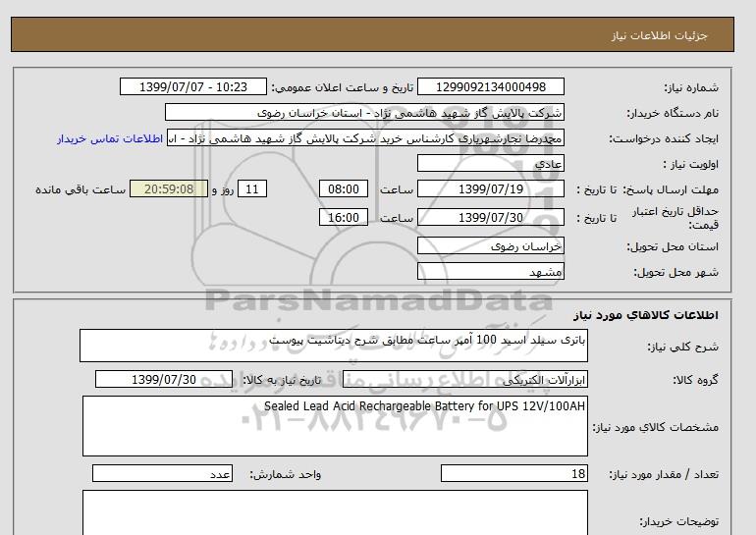Click the شهر محل تحویل field مشهد

pyautogui.click(x=491, y=271)
